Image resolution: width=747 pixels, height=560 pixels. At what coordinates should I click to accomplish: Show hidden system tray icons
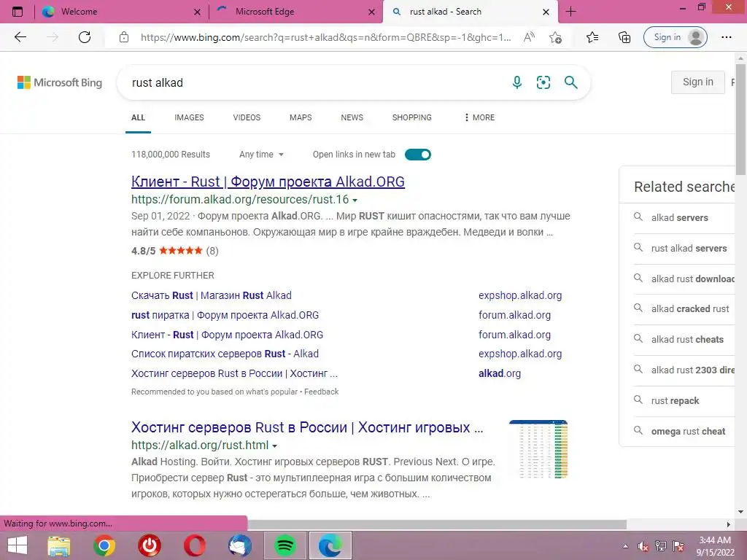click(625, 546)
